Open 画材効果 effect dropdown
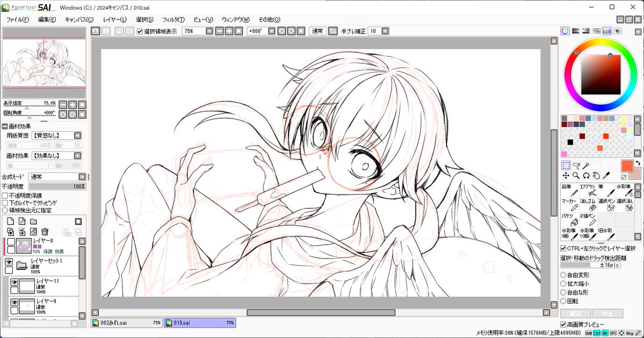 77,156
